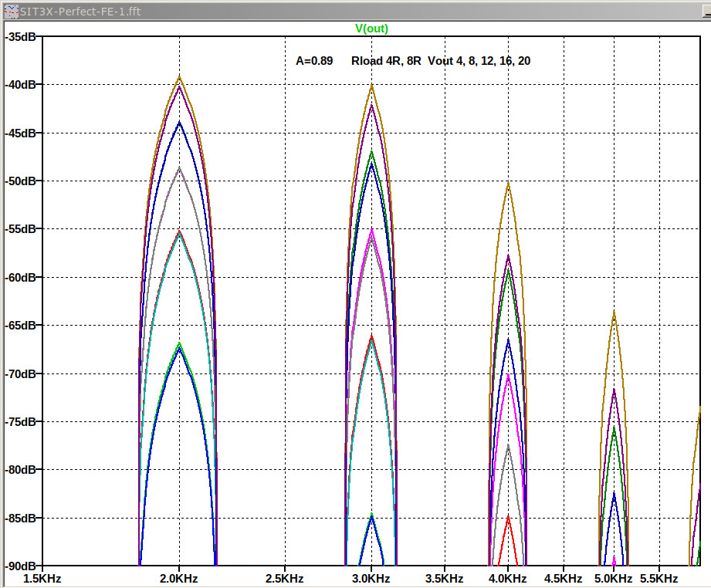Click the 3.0KHz frequency axis label
The height and width of the screenshot is (588, 711).
371,579
